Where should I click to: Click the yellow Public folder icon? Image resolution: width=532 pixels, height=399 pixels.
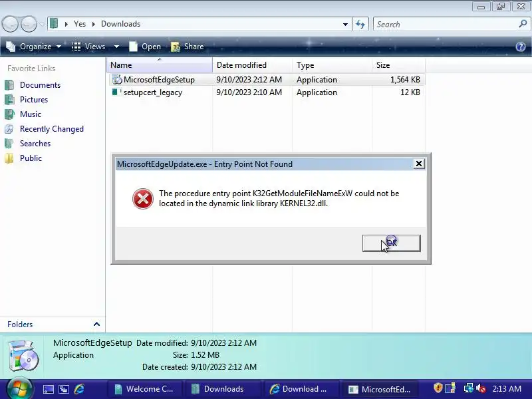pos(9,158)
